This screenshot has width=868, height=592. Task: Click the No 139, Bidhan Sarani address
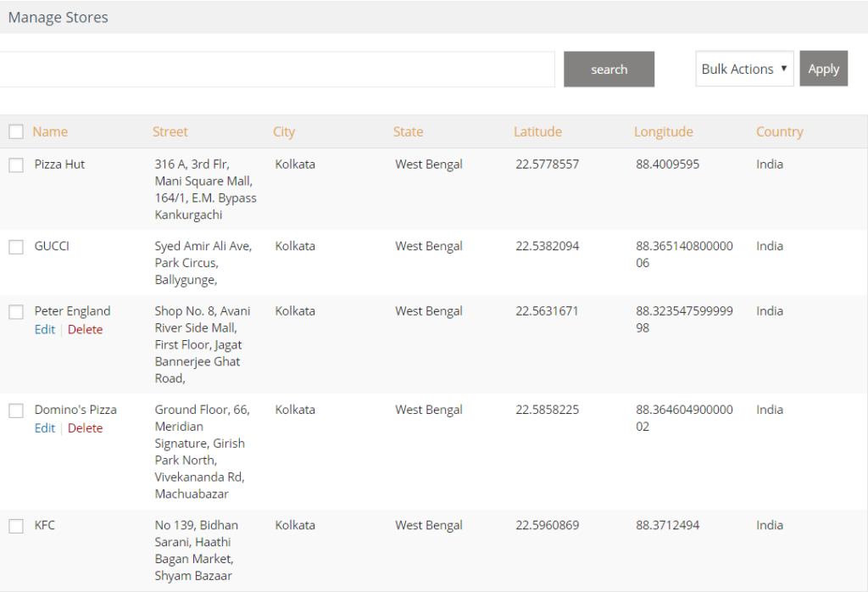tap(196, 550)
